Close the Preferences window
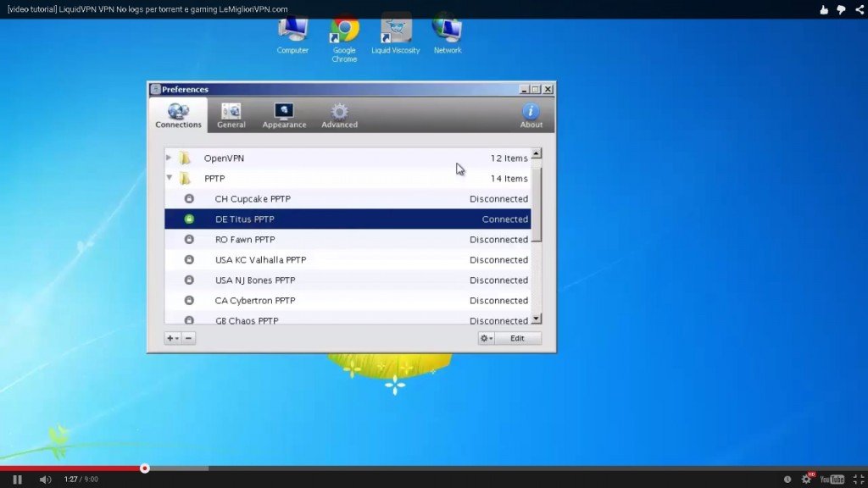Screen dimensions: 868x488 (x=548, y=89)
